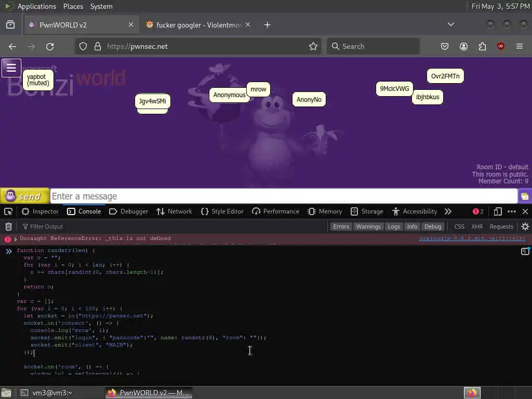Open the Memory tab
Image resolution: width=532 pixels, height=399 pixels.
tap(325, 212)
